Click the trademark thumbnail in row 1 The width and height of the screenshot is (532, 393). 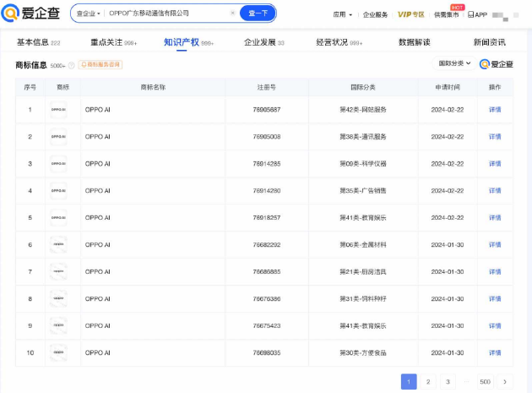[58, 110]
